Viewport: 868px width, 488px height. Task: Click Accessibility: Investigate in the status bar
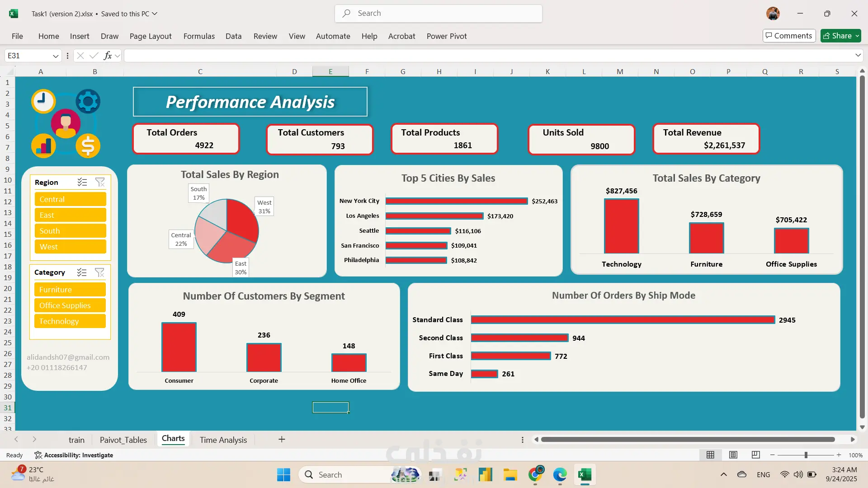coord(74,455)
